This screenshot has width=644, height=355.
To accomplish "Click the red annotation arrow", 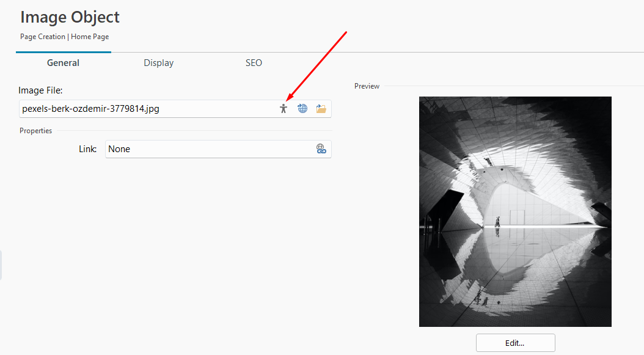I will [x=317, y=67].
